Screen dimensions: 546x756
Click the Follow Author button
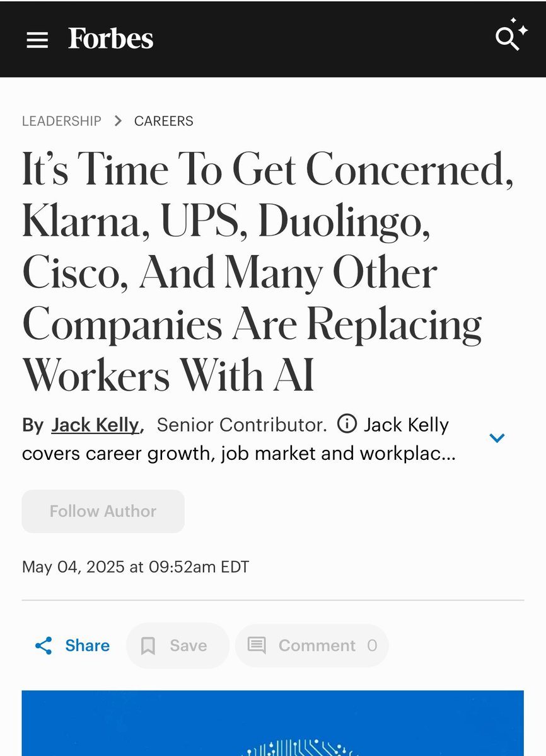[x=103, y=511]
